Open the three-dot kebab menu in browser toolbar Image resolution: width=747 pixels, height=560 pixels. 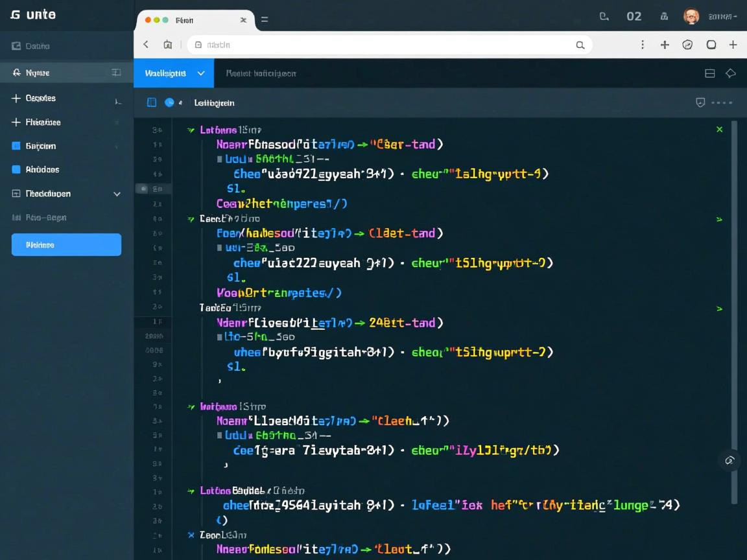click(x=642, y=45)
